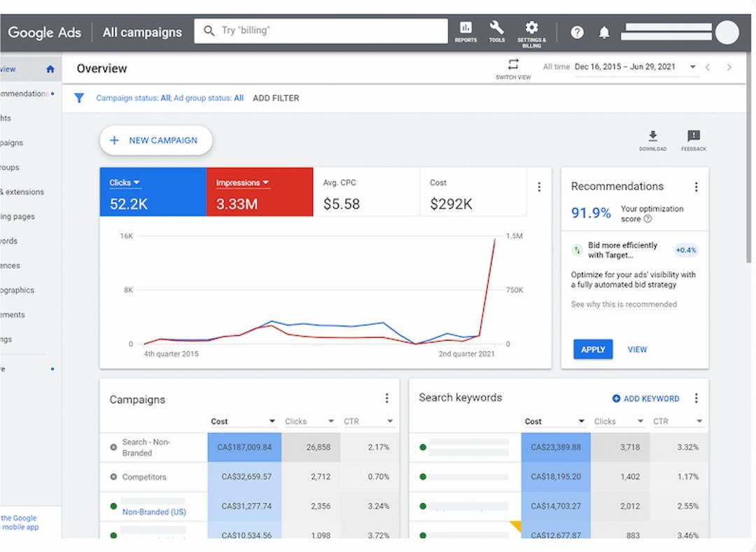The width and height of the screenshot is (756, 552).
Task: Open the Campaigns card three-dot menu
Action: 386,398
